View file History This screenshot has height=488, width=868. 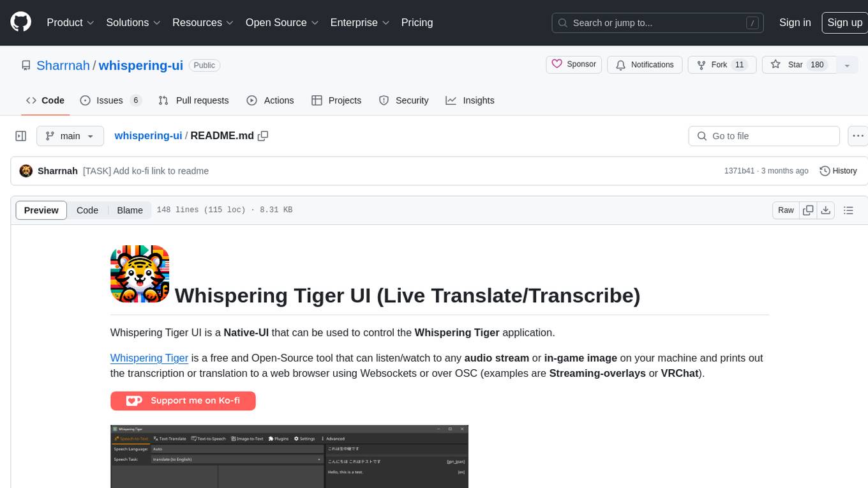point(838,171)
